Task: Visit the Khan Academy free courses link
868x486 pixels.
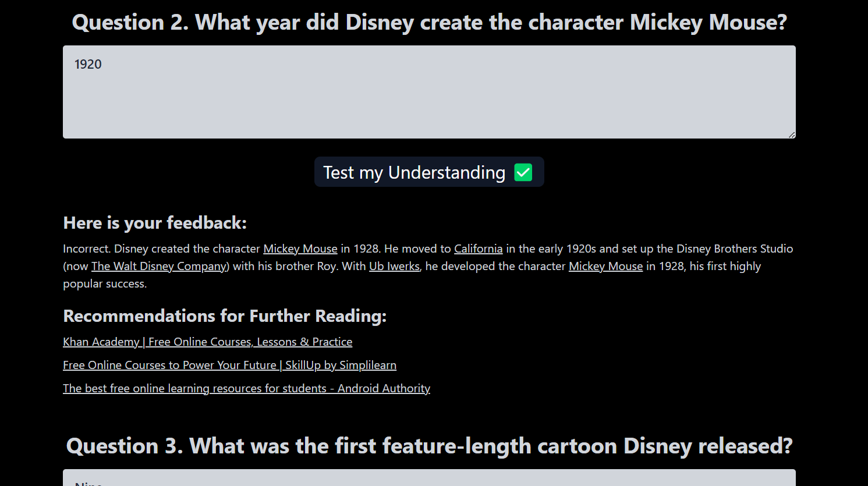Action: click(208, 342)
